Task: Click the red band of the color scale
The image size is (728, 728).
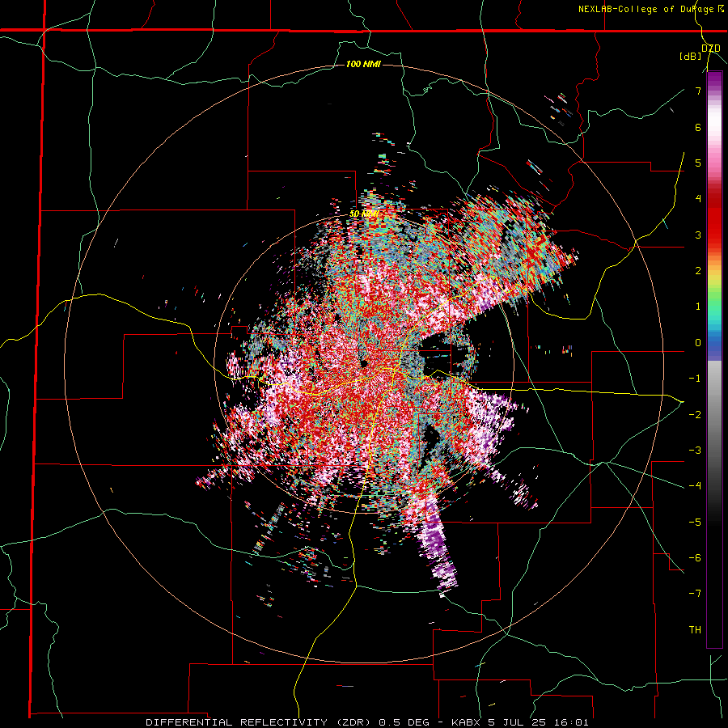Action: pyautogui.click(x=714, y=218)
